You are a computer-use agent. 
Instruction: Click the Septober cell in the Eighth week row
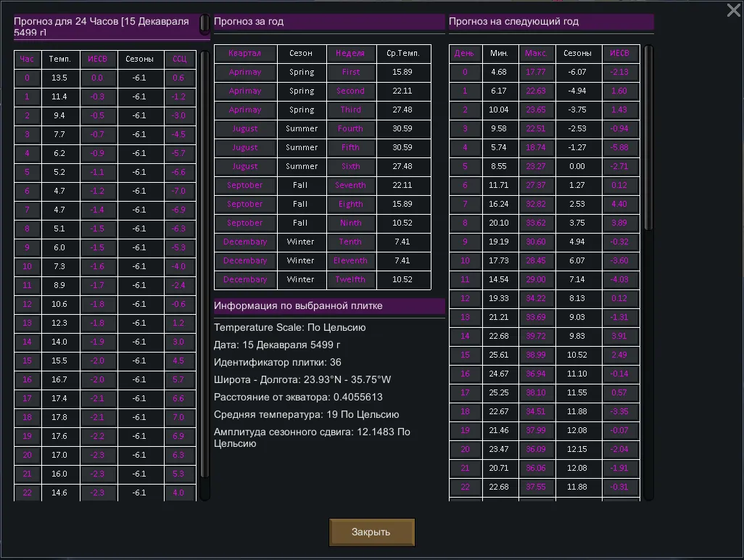point(244,204)
